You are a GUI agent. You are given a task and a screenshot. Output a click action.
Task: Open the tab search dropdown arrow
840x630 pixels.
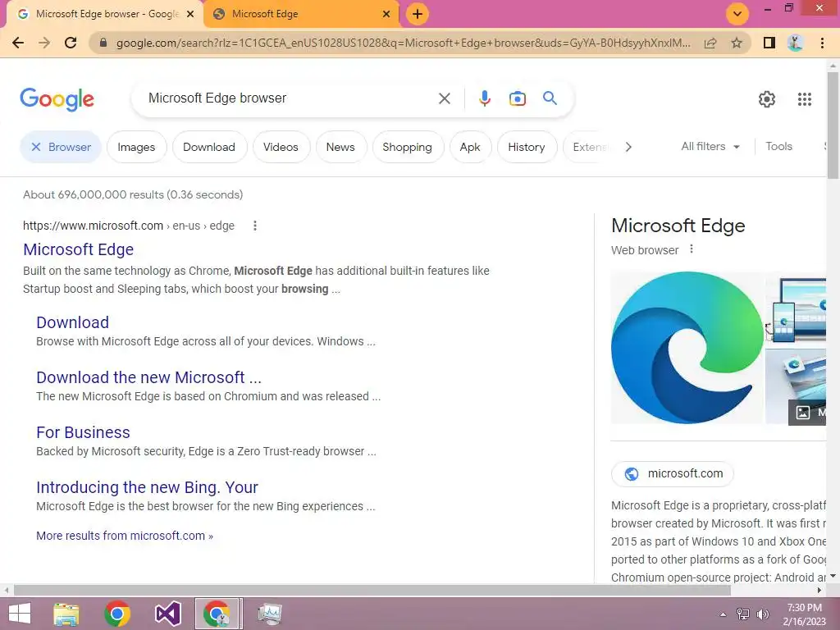(737, 14)
